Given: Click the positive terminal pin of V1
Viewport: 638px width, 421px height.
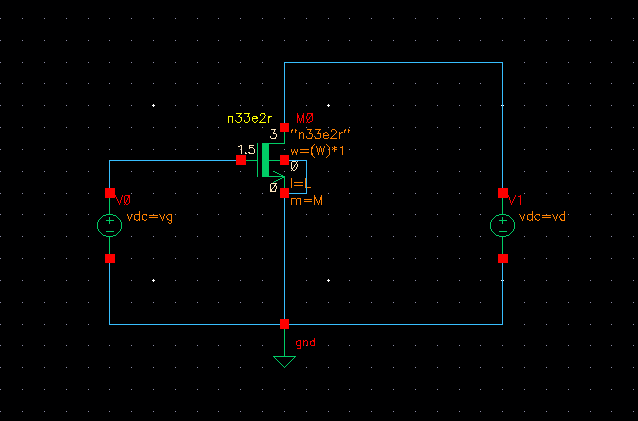Looking at the screenshot, I should (503, 193).
